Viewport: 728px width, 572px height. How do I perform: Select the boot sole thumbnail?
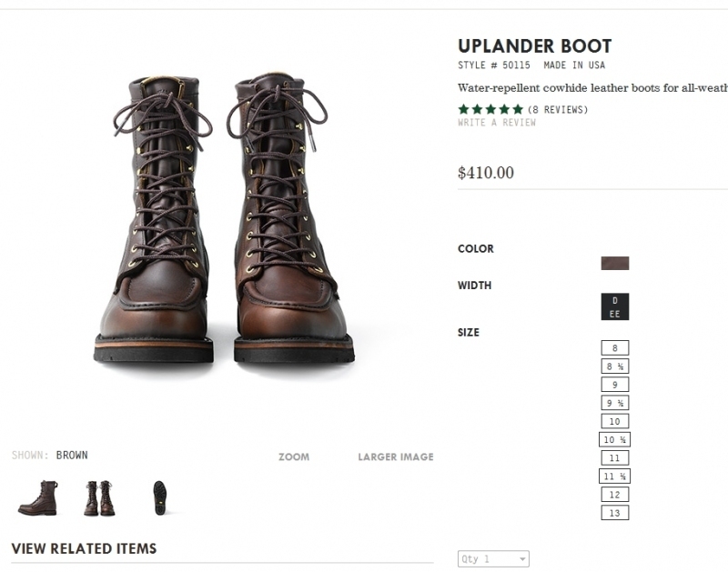tap(160, 497)
